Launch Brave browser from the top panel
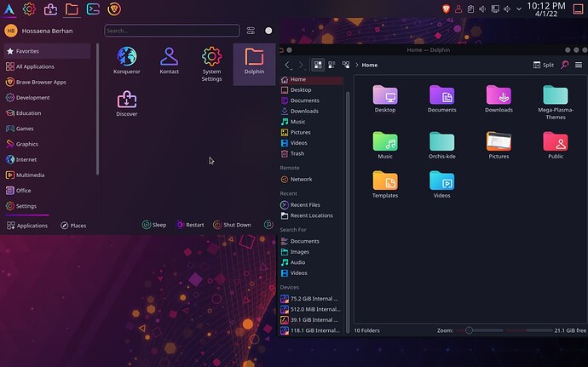This screenshot has width=588, height=367. [x=114, y=9]
